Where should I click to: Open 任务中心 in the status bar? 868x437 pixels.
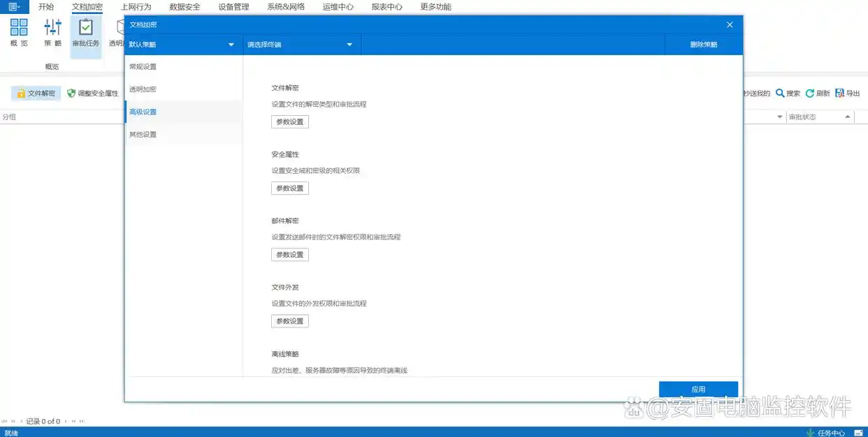832,432
